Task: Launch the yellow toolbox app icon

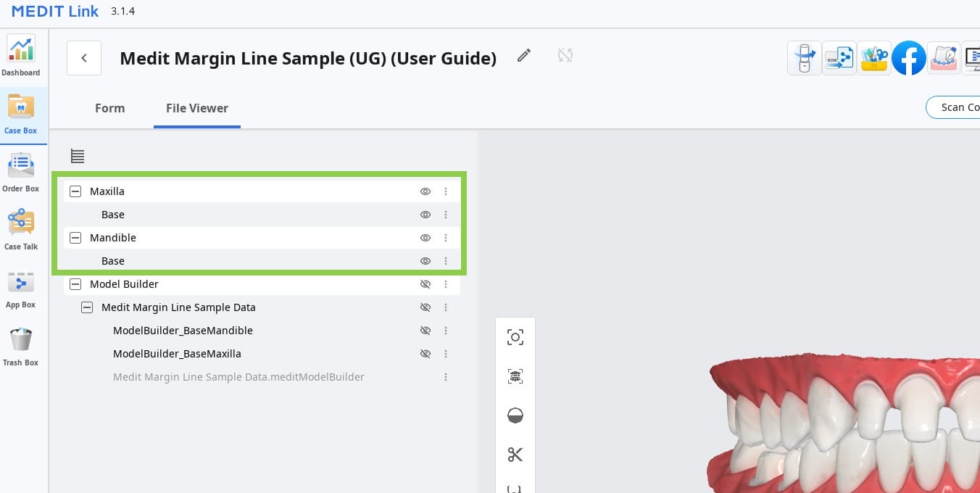Action: coord(874,58)
